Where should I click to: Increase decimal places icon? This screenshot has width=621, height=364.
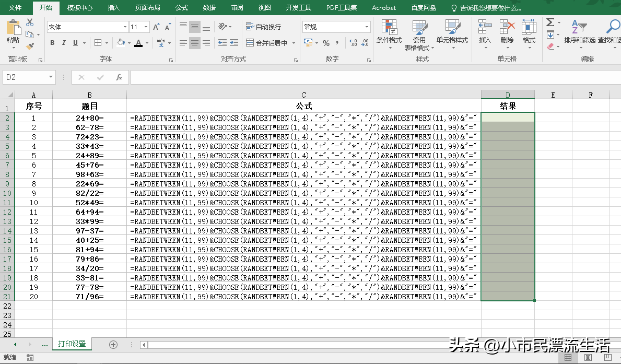[x=353, y=43]
